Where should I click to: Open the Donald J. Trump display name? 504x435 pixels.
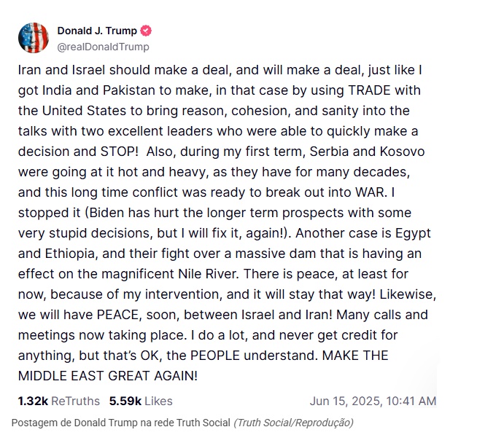97,31
